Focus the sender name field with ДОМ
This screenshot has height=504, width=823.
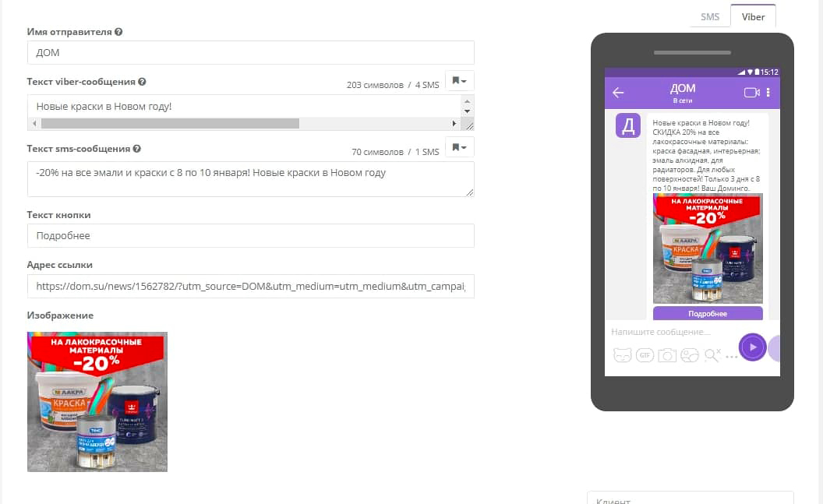[x=250, y=52]
